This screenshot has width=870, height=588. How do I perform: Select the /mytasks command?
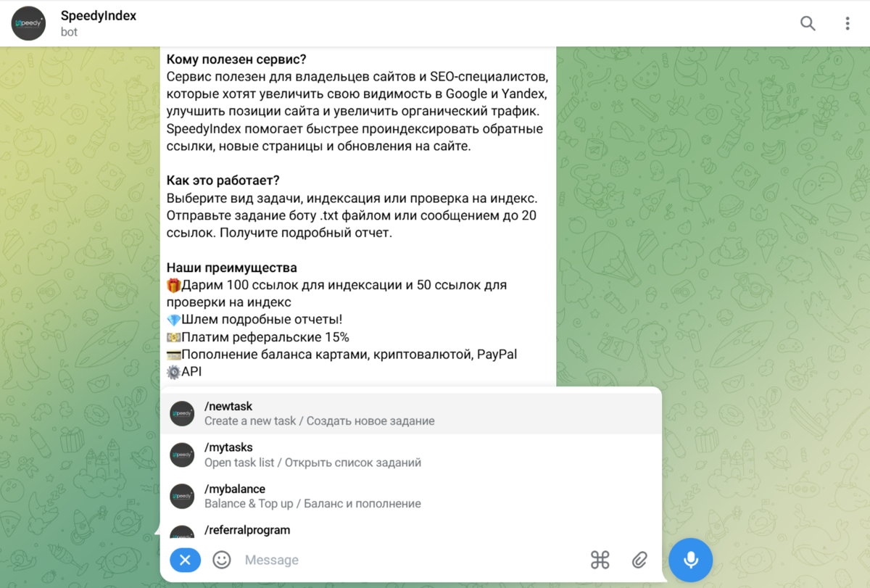click(x=411, y=455)
